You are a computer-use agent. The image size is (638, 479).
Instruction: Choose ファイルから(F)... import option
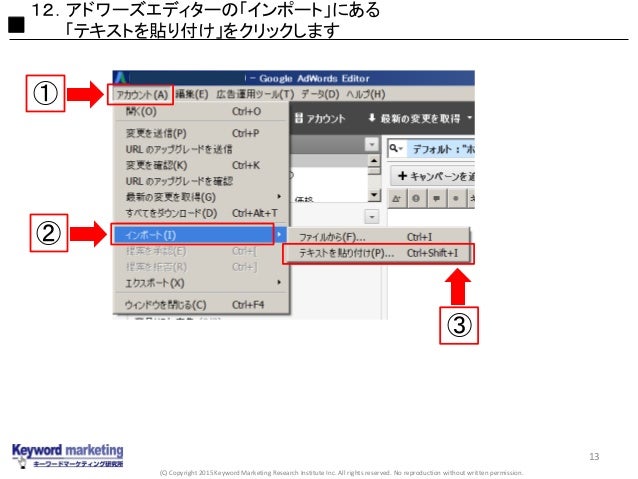(x=378, y=237)
